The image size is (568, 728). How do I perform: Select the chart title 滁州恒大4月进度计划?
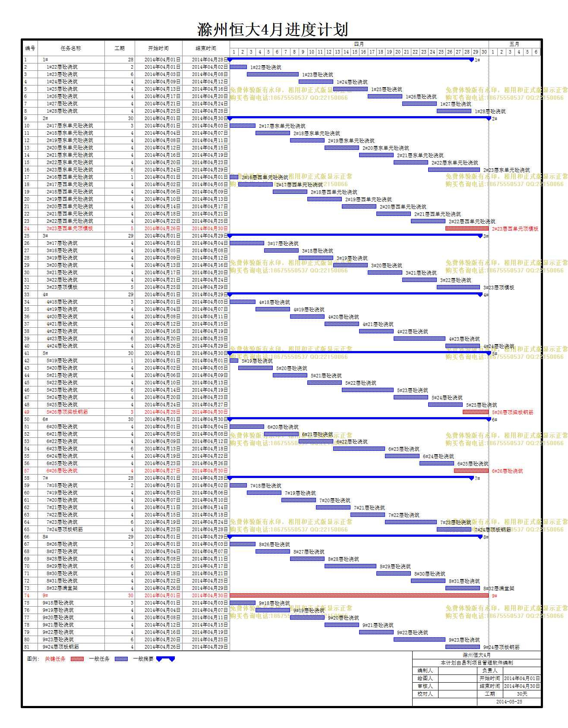coord(273,30)
